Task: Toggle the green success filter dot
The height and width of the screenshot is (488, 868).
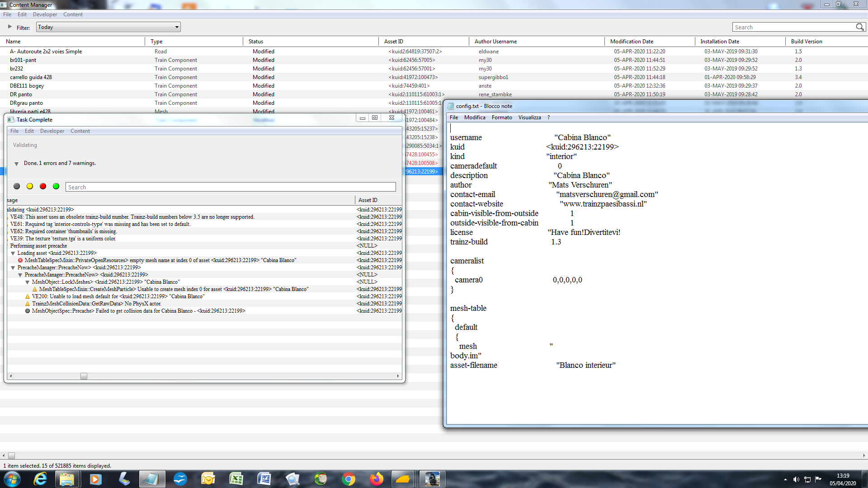Action: tap(56, 186)
